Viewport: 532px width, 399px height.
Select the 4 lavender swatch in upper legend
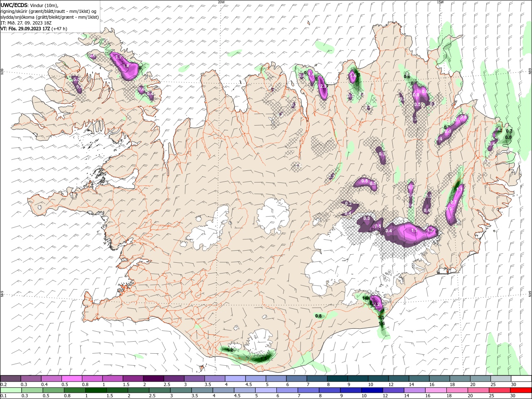click(x=235, y=379)
